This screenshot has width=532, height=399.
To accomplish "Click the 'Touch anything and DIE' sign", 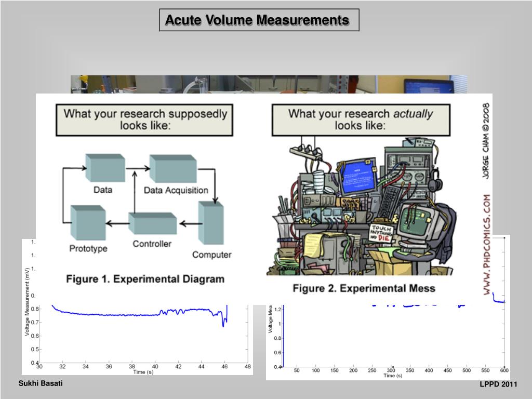I will (381, 233).
